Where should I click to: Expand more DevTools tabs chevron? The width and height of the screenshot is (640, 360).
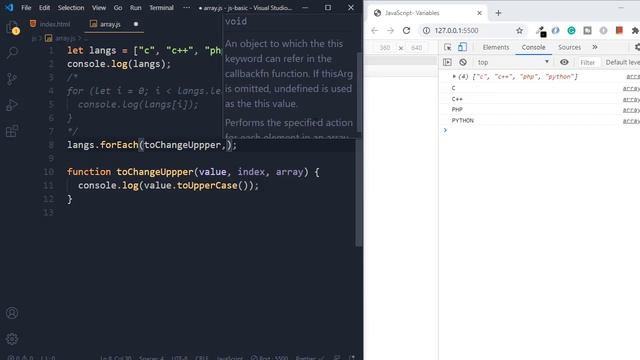pyautogui.click(x=595, y=47)
